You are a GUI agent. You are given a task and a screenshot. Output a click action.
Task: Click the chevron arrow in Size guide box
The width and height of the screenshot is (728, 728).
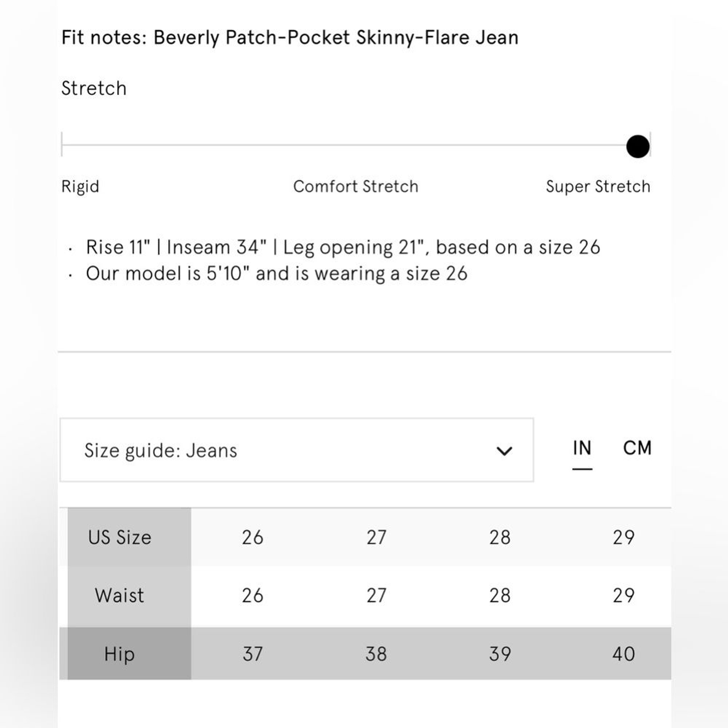504,451
